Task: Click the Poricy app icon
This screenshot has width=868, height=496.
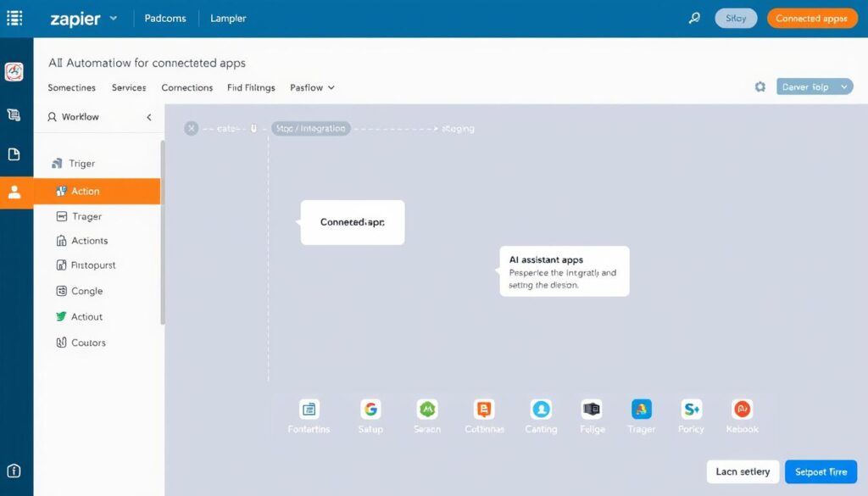Action: pyautogui.click(x=691, y=410)
